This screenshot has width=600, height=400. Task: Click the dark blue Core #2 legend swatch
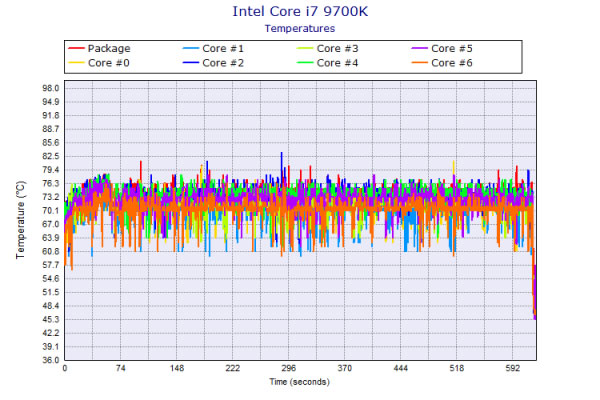191,63
